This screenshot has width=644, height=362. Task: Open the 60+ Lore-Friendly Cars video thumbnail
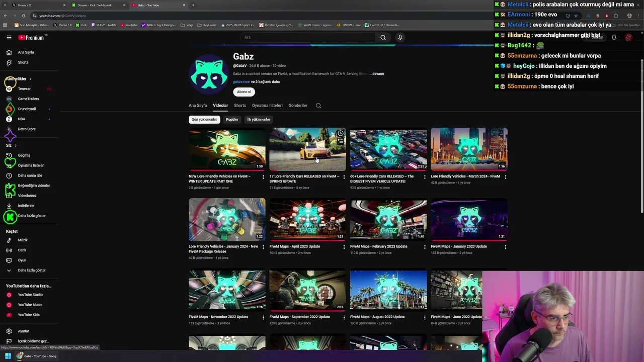(388, 149)
